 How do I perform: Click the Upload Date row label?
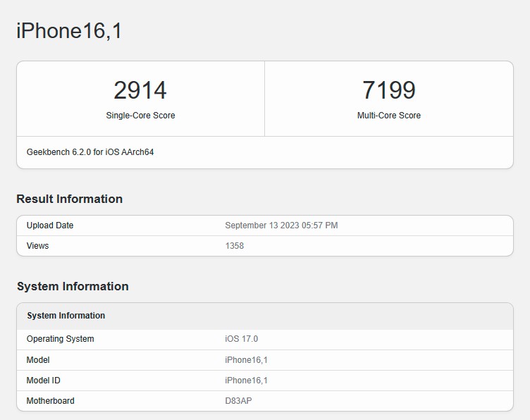tap(50, 226)
